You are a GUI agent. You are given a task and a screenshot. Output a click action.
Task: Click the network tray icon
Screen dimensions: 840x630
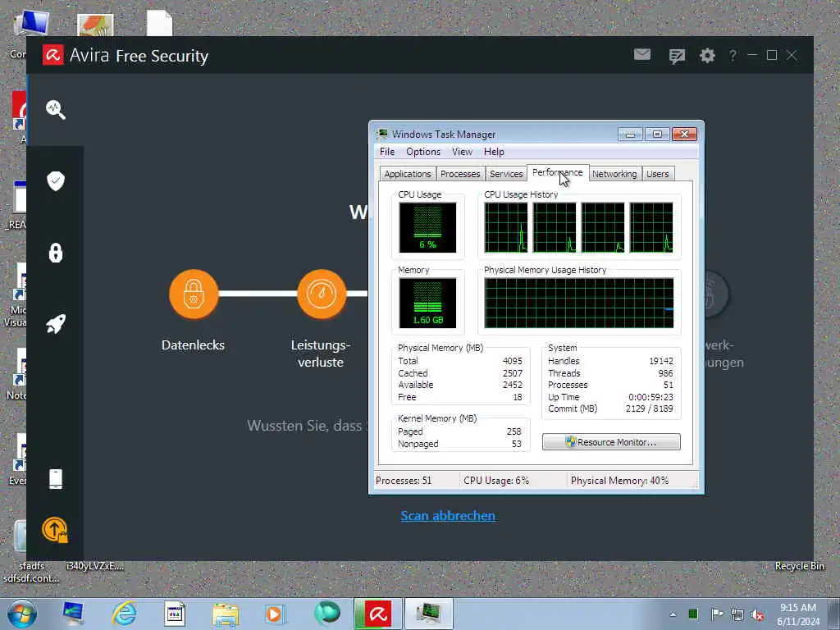tap(737, 614)
